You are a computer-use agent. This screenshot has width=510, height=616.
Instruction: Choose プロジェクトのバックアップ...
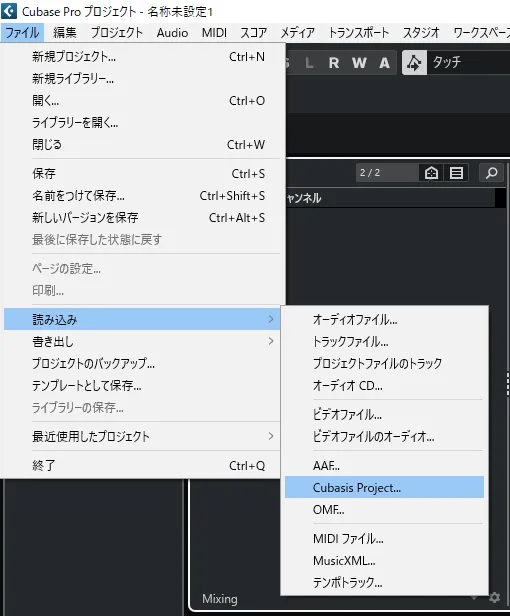pos(142,363)
